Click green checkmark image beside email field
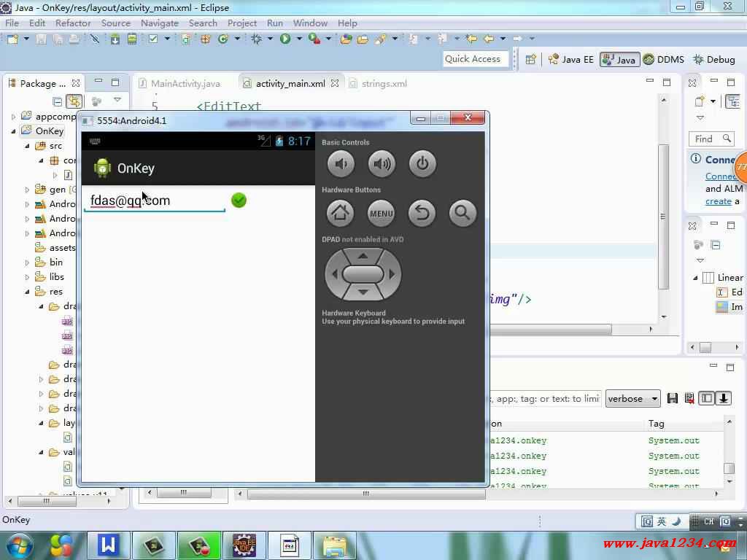Viewport: 747px width, 560px height. 239,201
